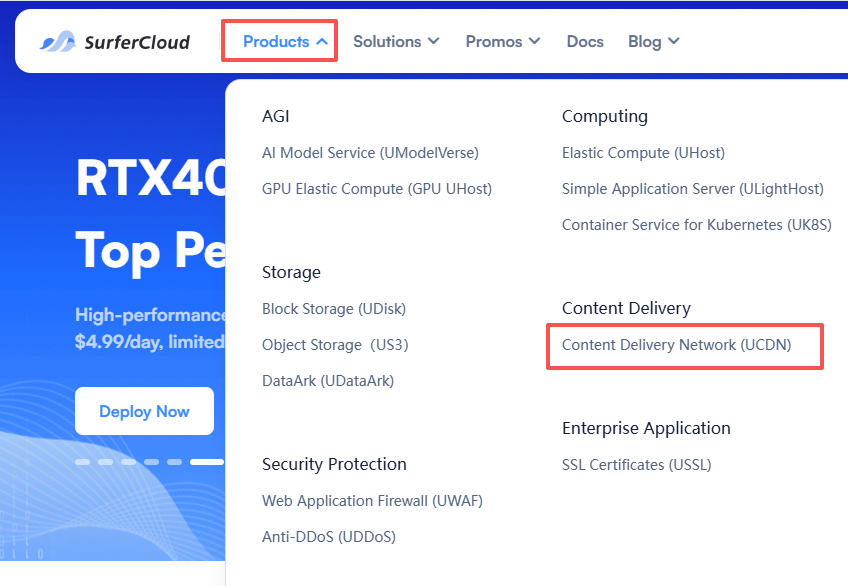Select GPU Elastic Compute (GPU UHost)
The height and width of the screenshot is (586, 848).
click(x=377, y=189)
